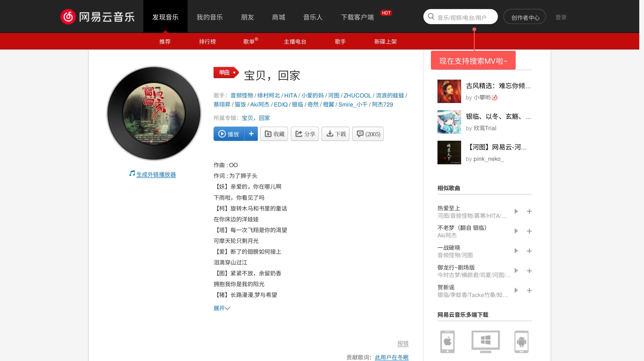The image size is (644, 361).
Task: Add 一战破晓 to playlist
Action: click(529, 251)
